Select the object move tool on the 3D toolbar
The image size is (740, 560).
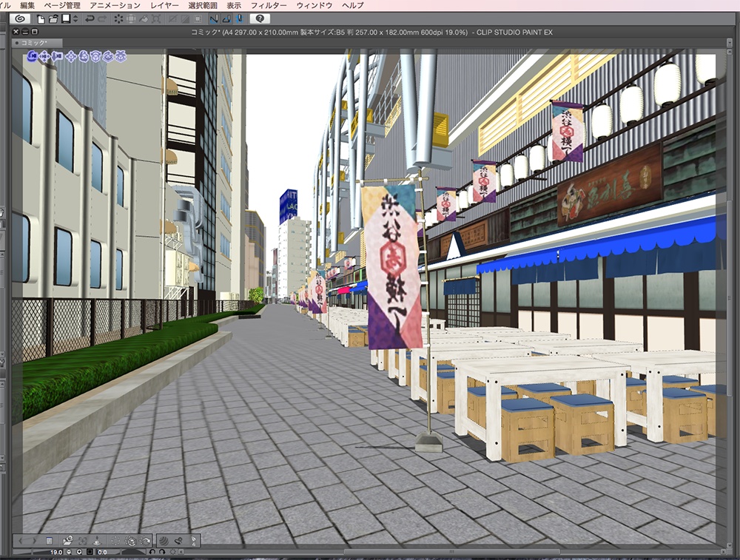[x=71, y=57]
